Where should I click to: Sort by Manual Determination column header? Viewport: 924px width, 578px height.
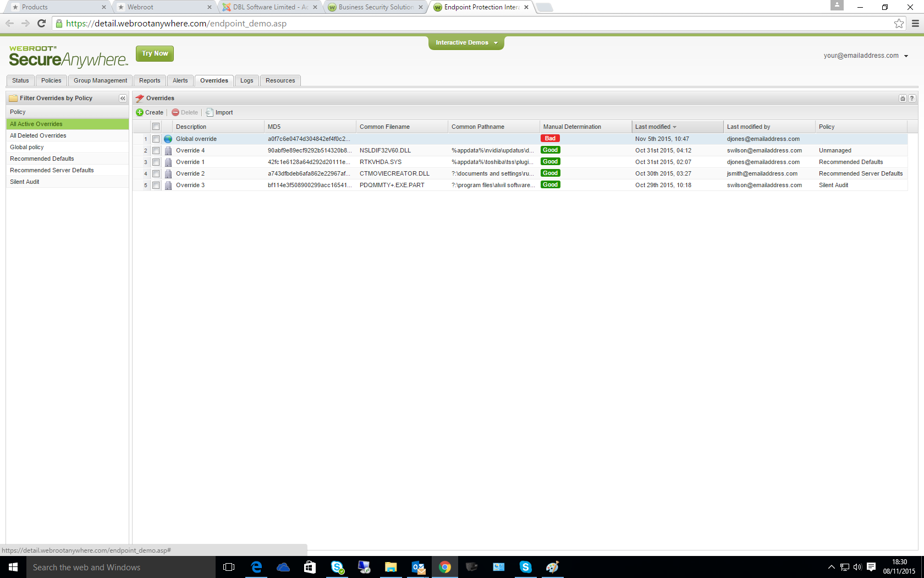(585, 127)
